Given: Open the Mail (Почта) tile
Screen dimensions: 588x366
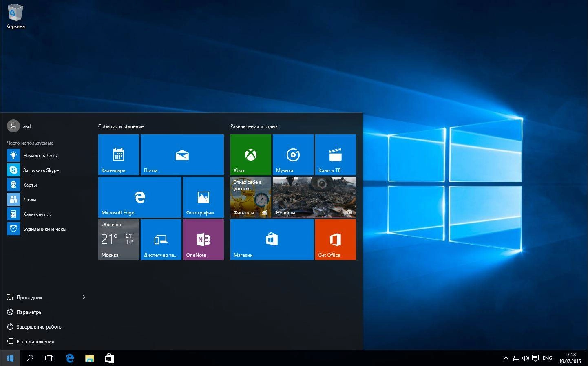Looking at the screenshot, I should pyautogui.click(x=182, y=155).
